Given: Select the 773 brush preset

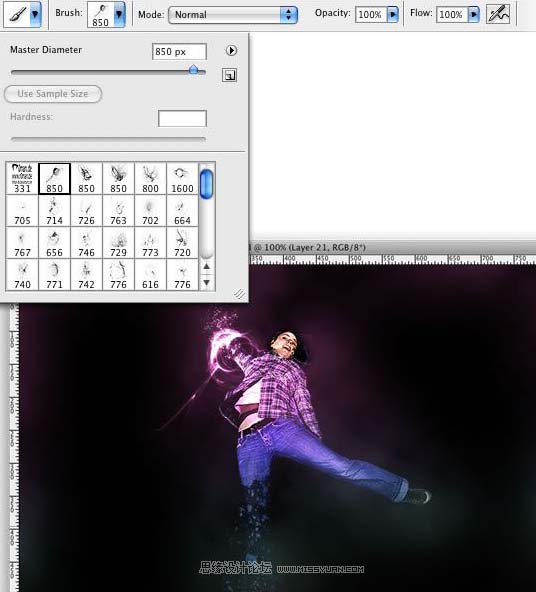Looking at the screenshot, I should [150, 243].
